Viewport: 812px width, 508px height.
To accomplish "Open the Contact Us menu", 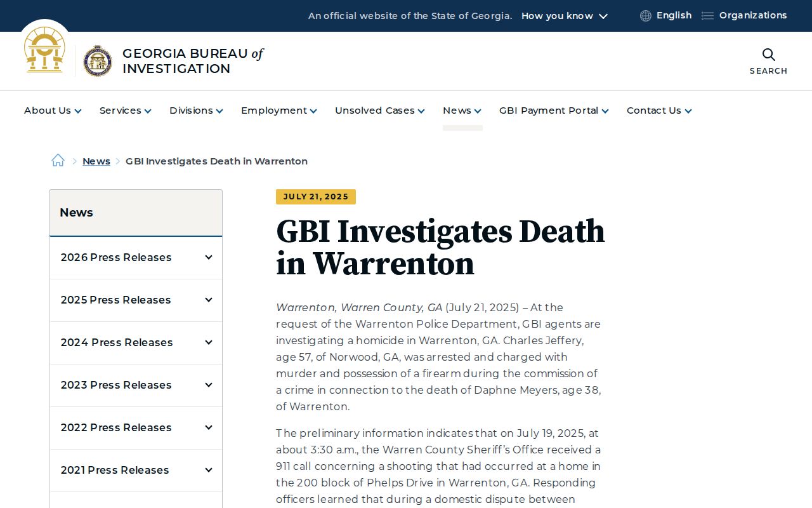I will point(659,110).
